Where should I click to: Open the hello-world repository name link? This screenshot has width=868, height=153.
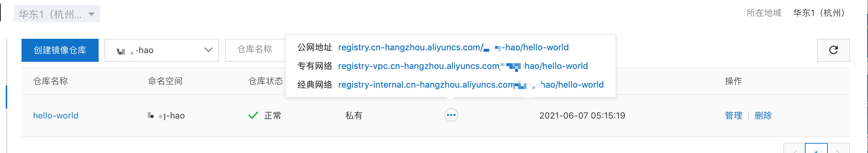pyautogui.click(x=56, y=116)
